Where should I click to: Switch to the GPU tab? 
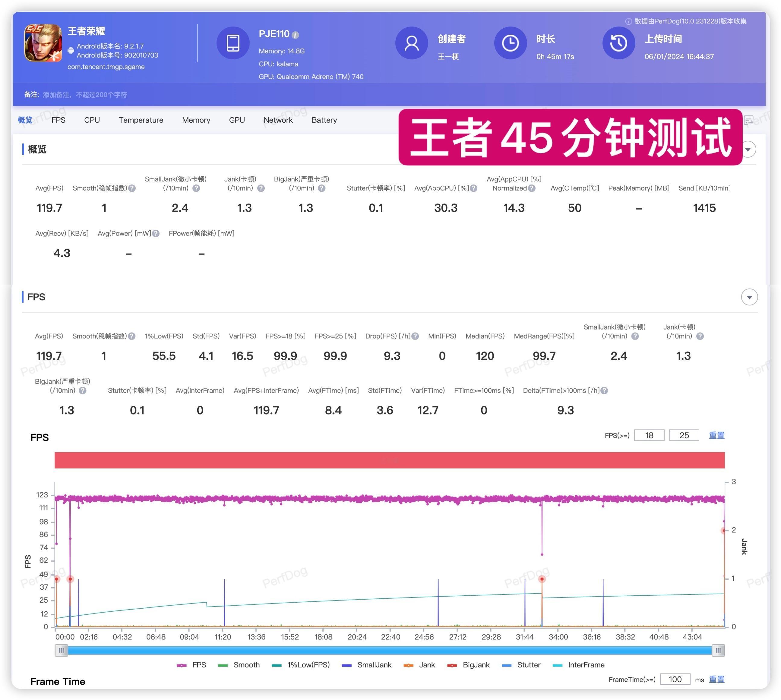pos(237,120)
